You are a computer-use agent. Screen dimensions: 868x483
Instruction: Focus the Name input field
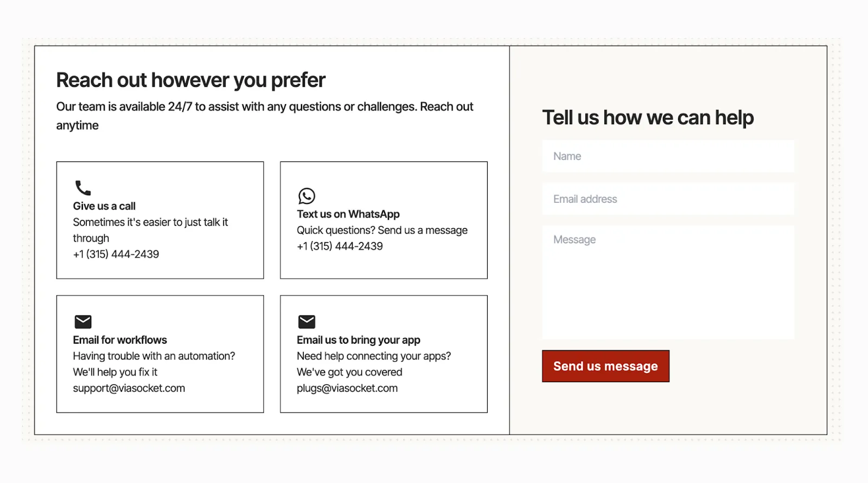(x=668, y=156)
